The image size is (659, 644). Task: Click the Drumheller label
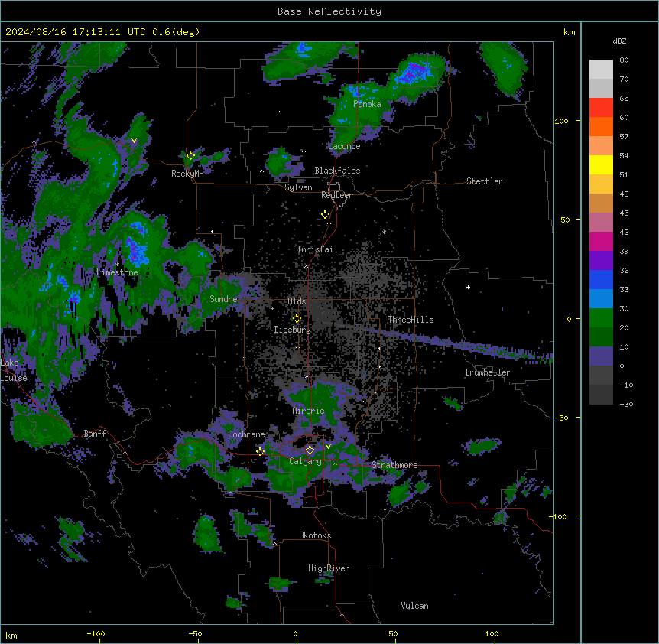coord(488,372)
